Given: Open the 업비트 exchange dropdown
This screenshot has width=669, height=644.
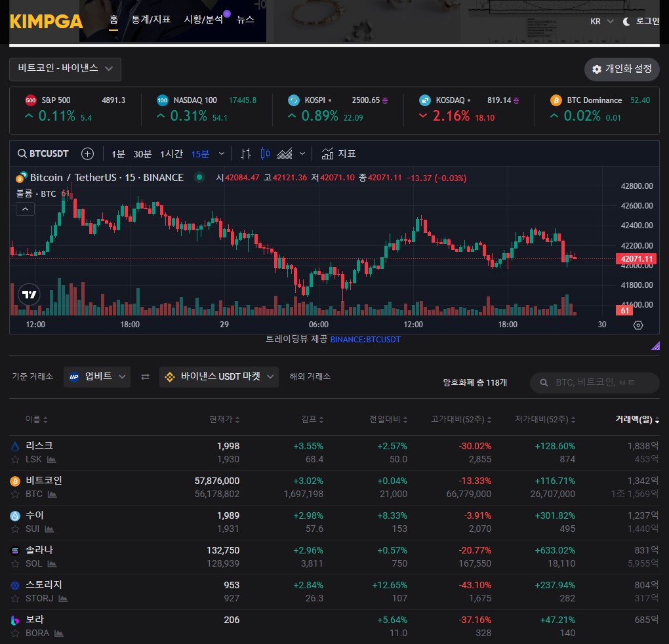Looking at the screenshot, I should click(x=97, y=376).
